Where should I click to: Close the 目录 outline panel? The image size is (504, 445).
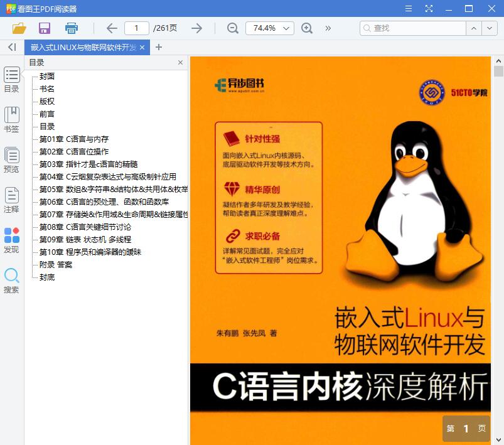(180, 62)
